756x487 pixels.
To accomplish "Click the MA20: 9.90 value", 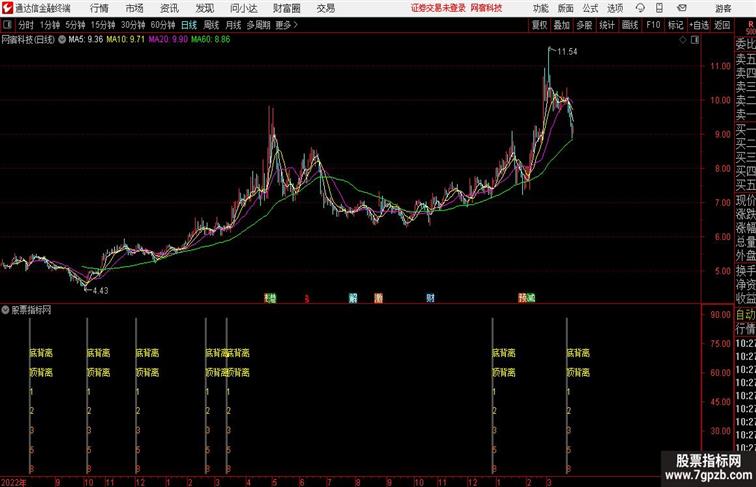I will click(168, 40).
